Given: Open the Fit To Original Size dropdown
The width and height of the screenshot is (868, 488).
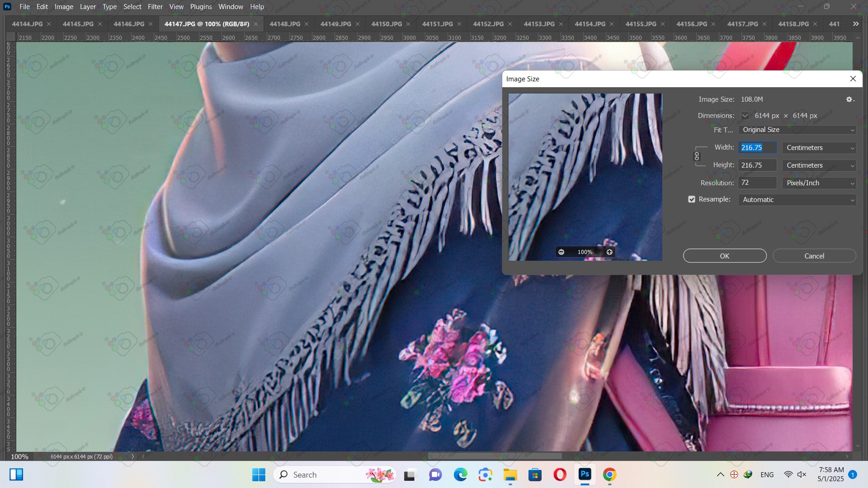Looking at the screenshot, I should [x=797, y=130].
